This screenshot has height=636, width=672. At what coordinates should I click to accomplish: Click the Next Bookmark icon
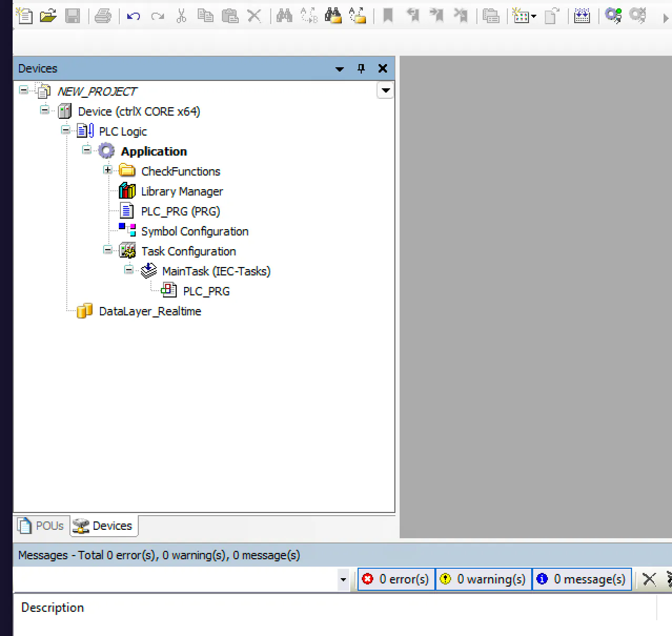(436, 16)
